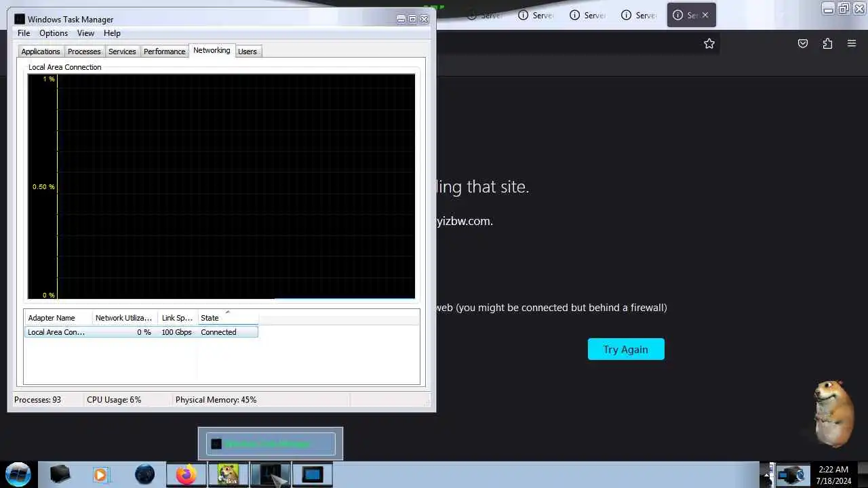This screenshot has height=488, width=868.
Task: Click Physical Memory: 45% status entry
Action: pos(216,400)
